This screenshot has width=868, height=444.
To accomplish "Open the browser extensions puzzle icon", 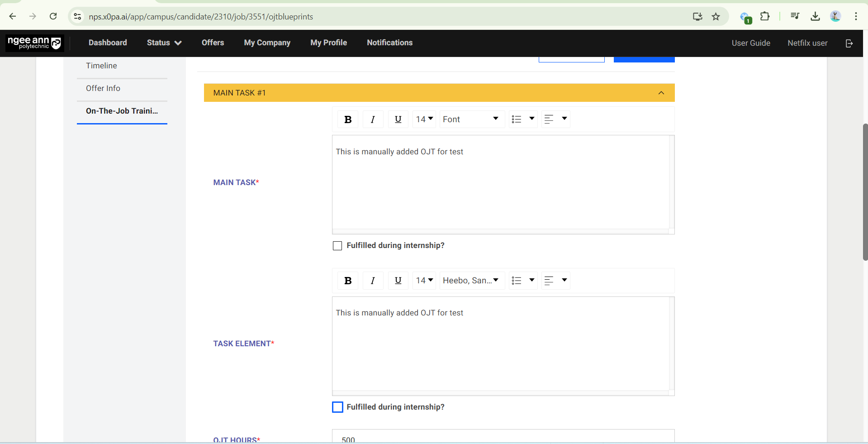I will tap(765, 17).
